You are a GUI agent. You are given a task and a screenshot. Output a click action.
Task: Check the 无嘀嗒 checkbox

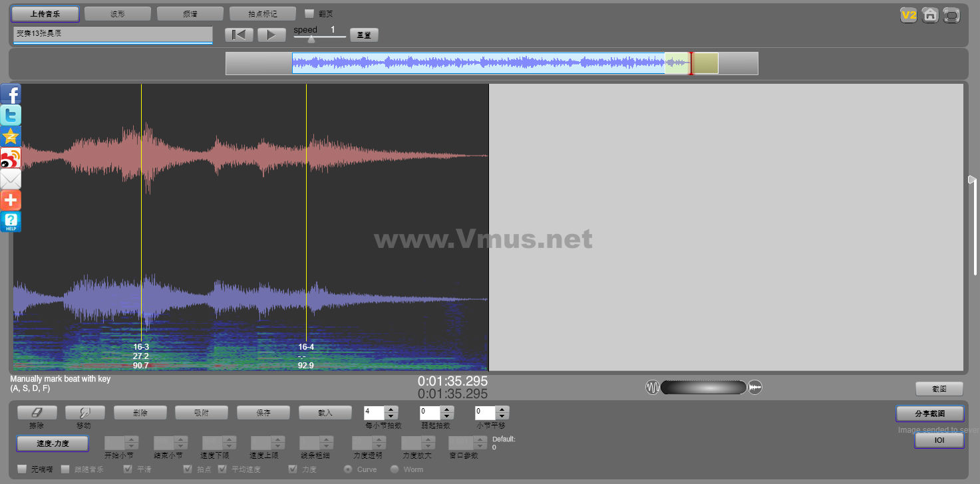pyautogui.click(x=22, y=469)
